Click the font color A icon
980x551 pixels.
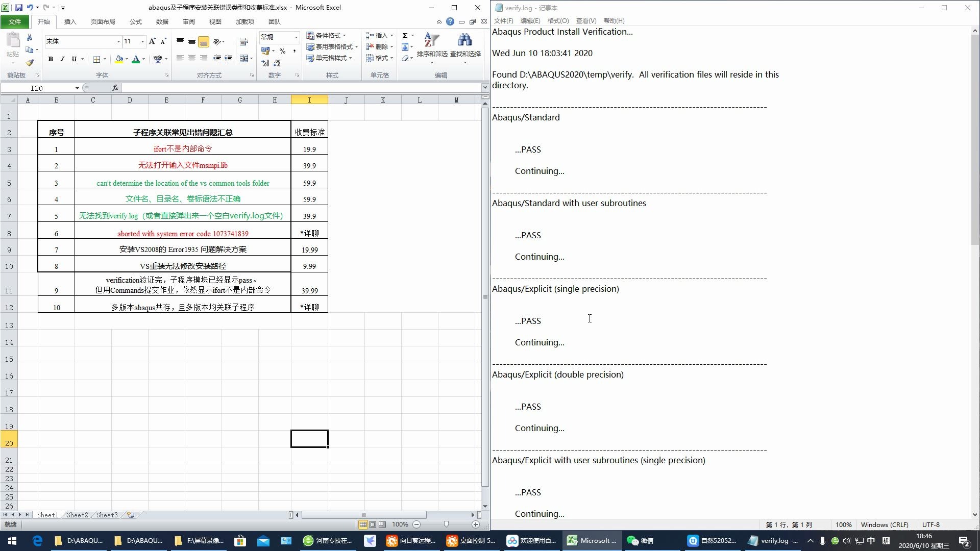point(136,59)
